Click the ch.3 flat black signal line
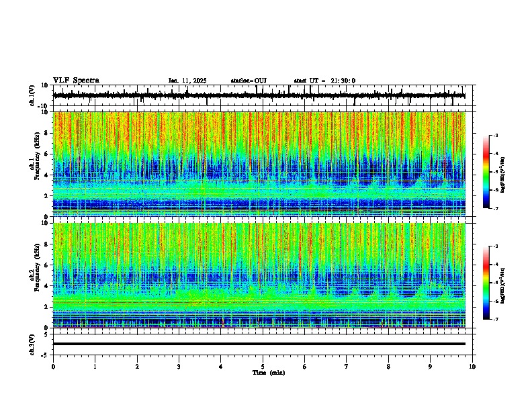Image resolution: width=532 pixels, height=411 pixels. 259,344
